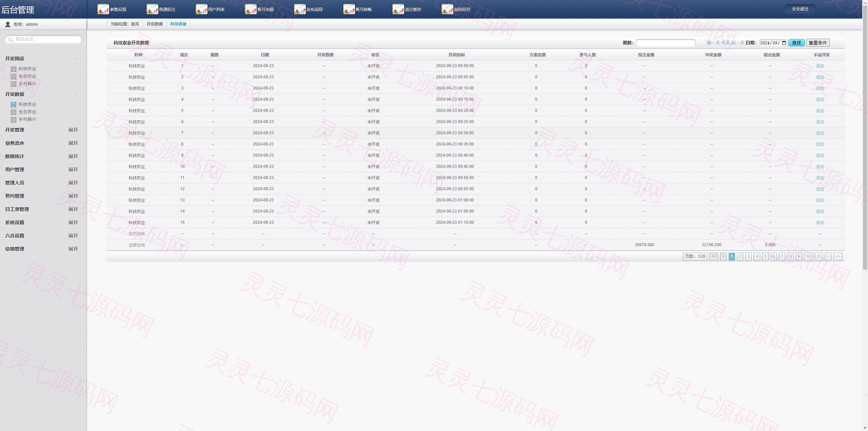Viewport: 868px width, 431px height.
Task: Click the 今天 link
Action: [x=726, y=43]
